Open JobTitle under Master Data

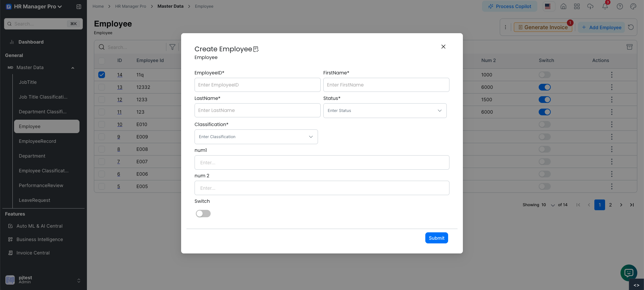coord(28,82)
